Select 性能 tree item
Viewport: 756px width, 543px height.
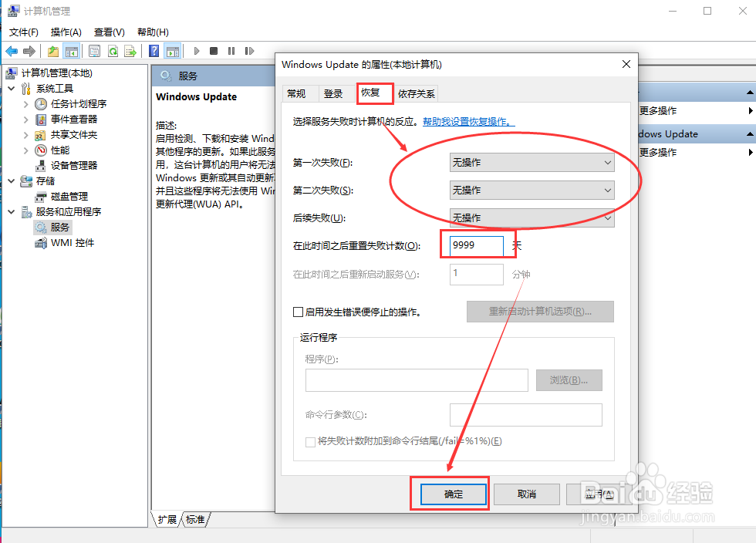pos(60,150)
